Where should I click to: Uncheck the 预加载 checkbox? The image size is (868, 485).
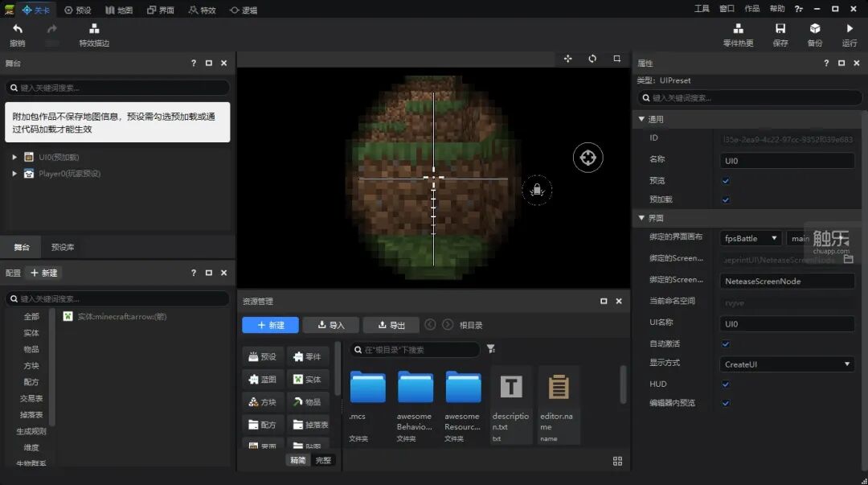click(726, 199)
